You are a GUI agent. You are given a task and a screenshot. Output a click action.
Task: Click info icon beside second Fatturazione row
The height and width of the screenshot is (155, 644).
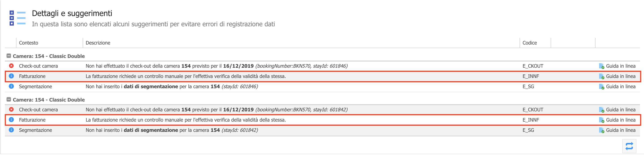tap(11, 120)
